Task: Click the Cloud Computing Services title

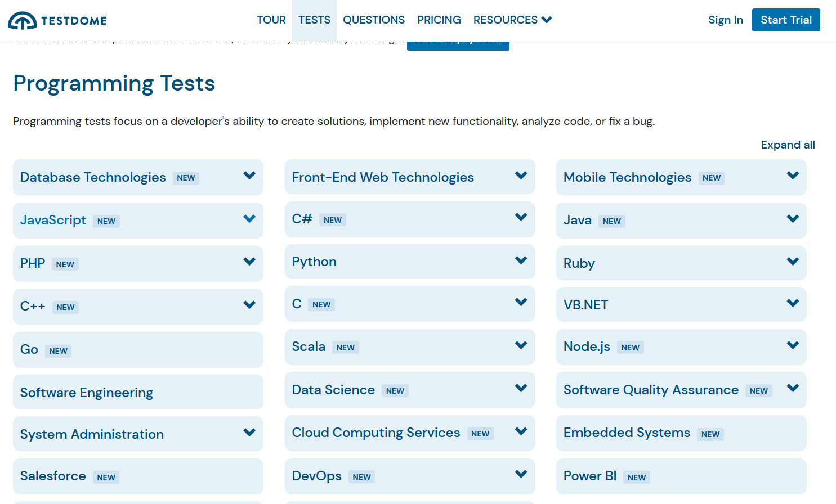Action: pos(376,433)
